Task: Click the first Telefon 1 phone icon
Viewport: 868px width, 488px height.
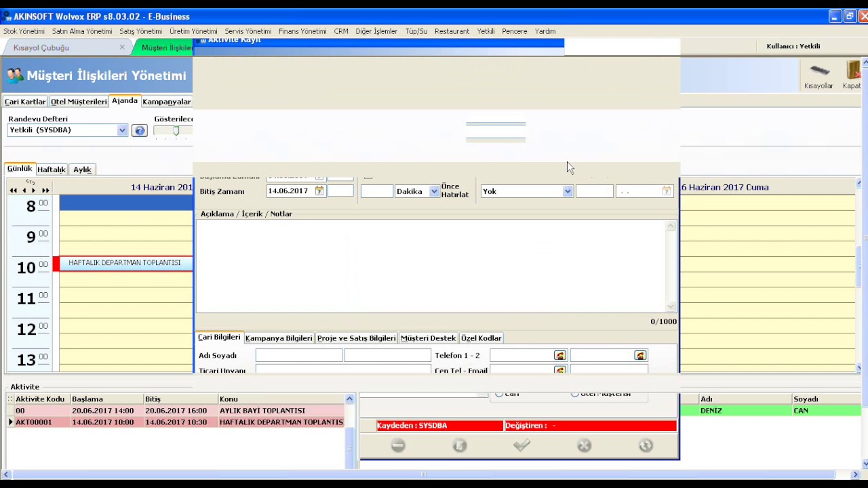Action: click(559, 356)
